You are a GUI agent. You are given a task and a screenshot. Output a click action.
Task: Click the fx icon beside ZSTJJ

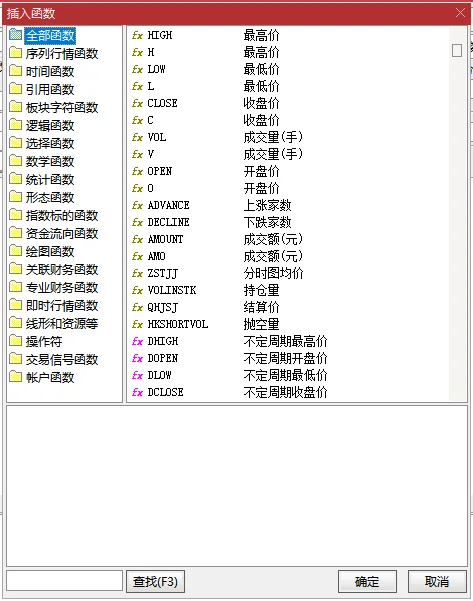pyautogui.click(x=137, y=273)
